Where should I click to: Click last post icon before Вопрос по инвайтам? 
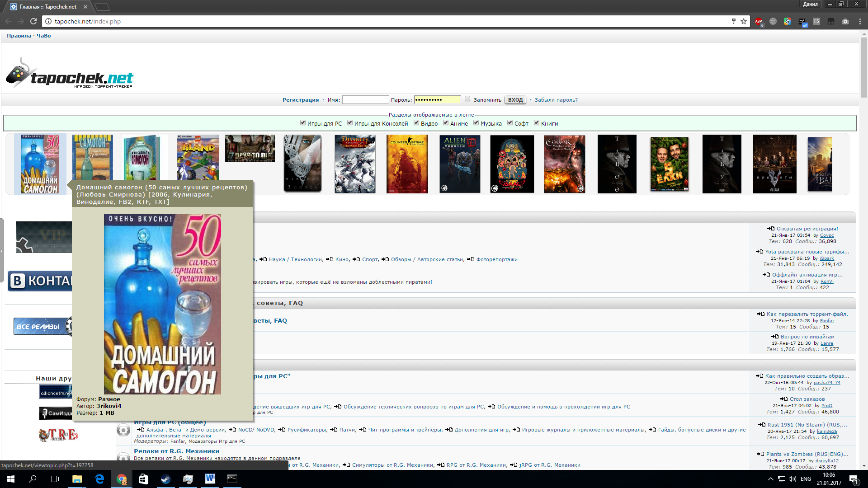[x=775, y=337]
